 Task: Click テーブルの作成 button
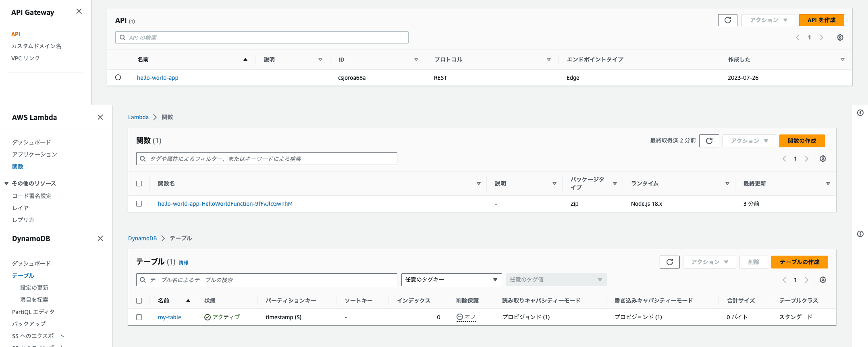(799, 262)
